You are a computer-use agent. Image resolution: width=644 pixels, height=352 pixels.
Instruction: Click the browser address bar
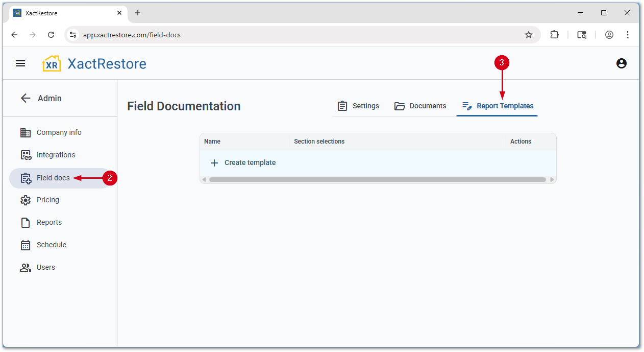[296, 35]
